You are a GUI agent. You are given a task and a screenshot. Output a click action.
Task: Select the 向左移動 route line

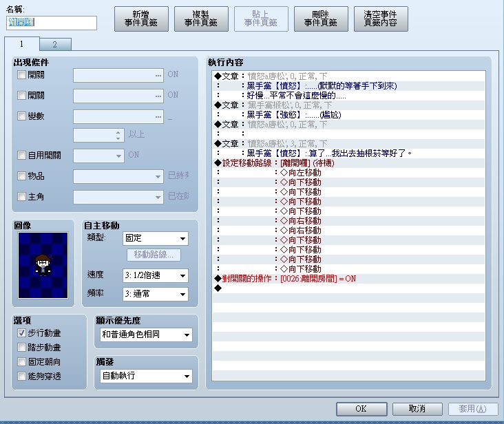pyautogui.click(x=348, y=173)
